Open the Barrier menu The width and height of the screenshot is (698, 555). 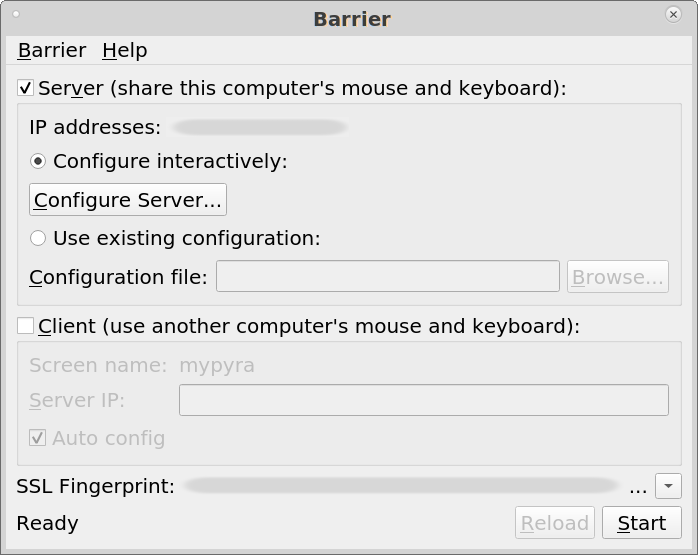tap(52, 50)
